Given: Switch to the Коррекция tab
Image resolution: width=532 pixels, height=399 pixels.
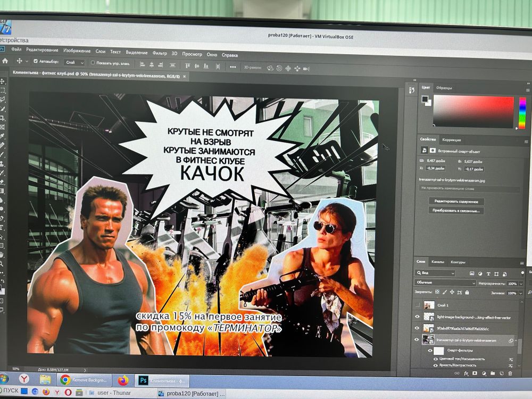Looking at the screenshot, I should tap(452, 140).
